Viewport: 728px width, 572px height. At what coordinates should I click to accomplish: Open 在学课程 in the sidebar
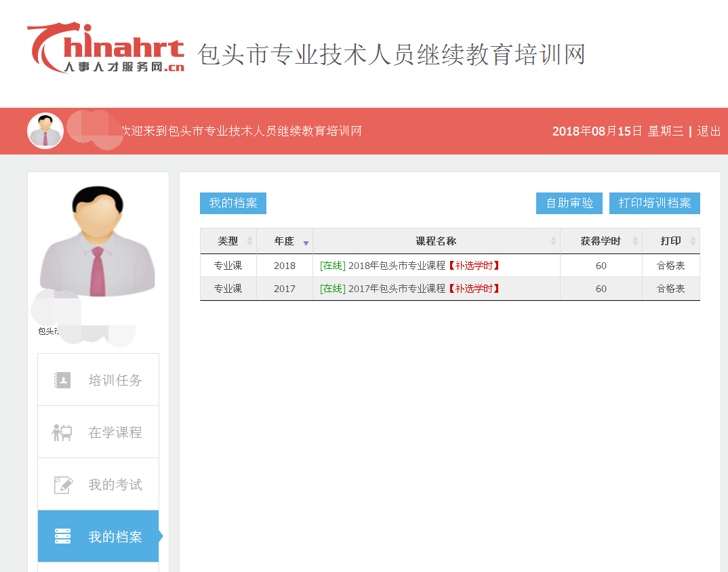point(115,432)
